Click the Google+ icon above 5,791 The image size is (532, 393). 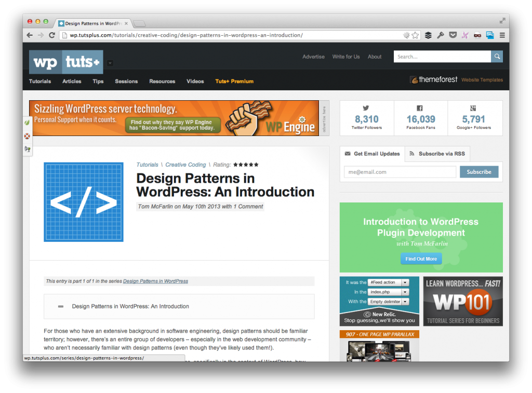[x=473, y=109]
